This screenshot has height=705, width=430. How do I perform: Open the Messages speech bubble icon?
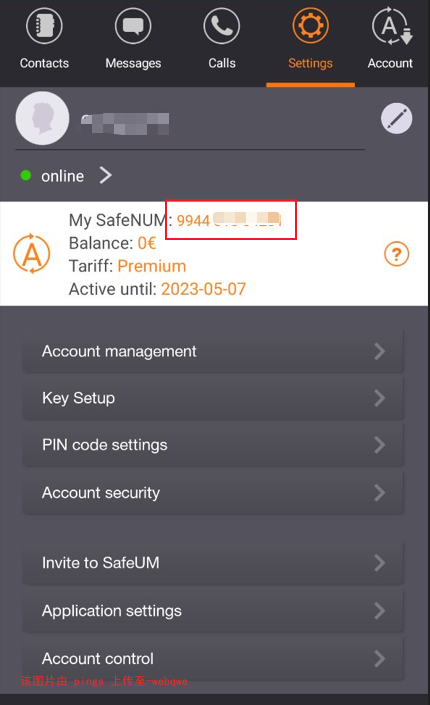click(133, 26)
